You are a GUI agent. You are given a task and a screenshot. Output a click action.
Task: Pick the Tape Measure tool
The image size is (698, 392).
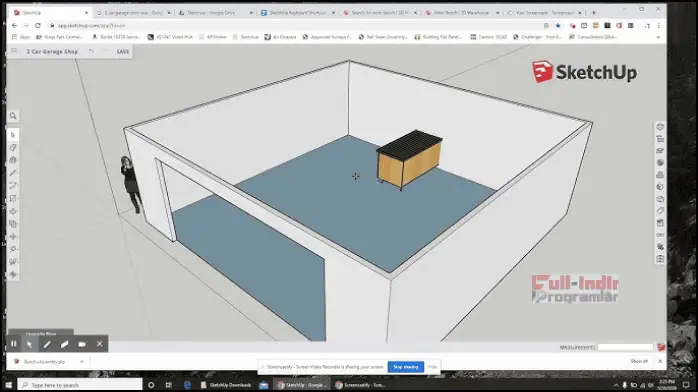click(13, 249)
